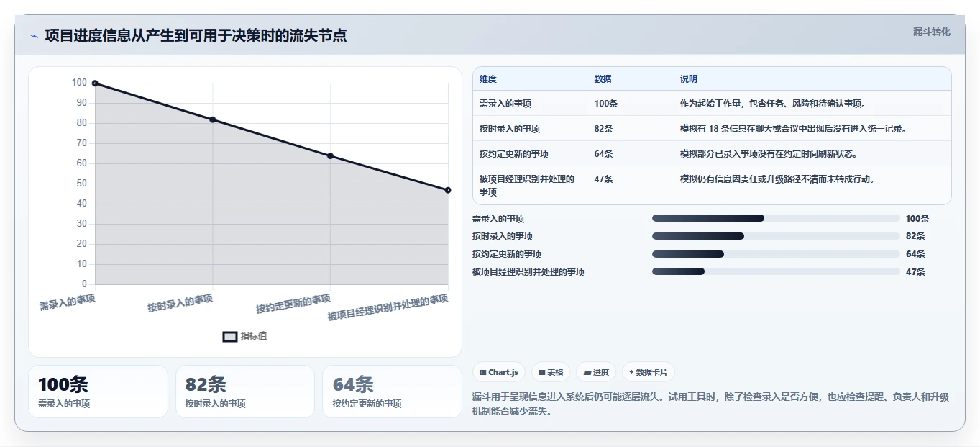Click the 数据卡片 chip
The height and width of the screenshot is (447, 980).
[648, 372]
